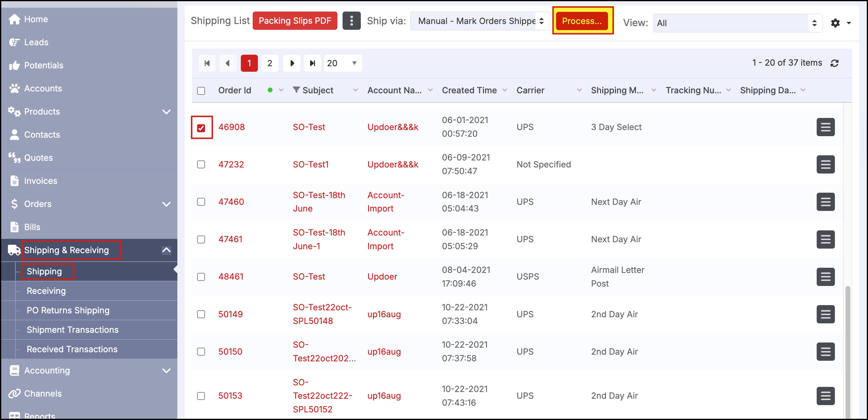The image size is (868, 420).
Task: Click the Process... button
Action: 582,21
